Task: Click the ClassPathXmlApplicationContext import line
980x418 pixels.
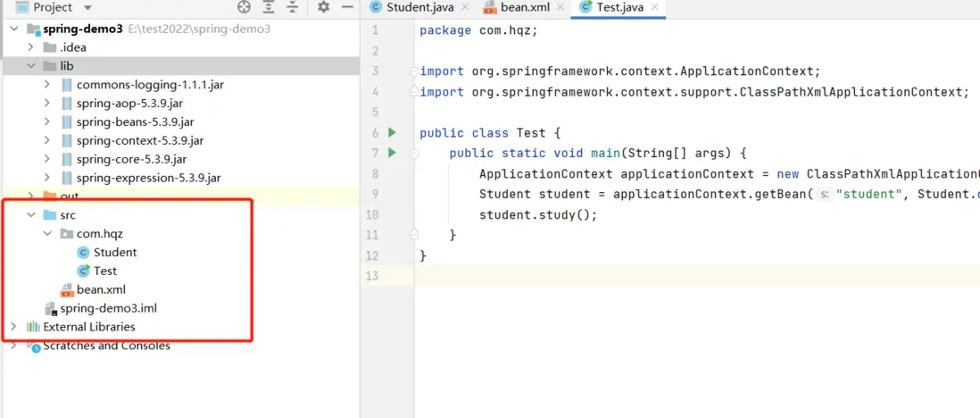Action: click(x=693, y=92)
